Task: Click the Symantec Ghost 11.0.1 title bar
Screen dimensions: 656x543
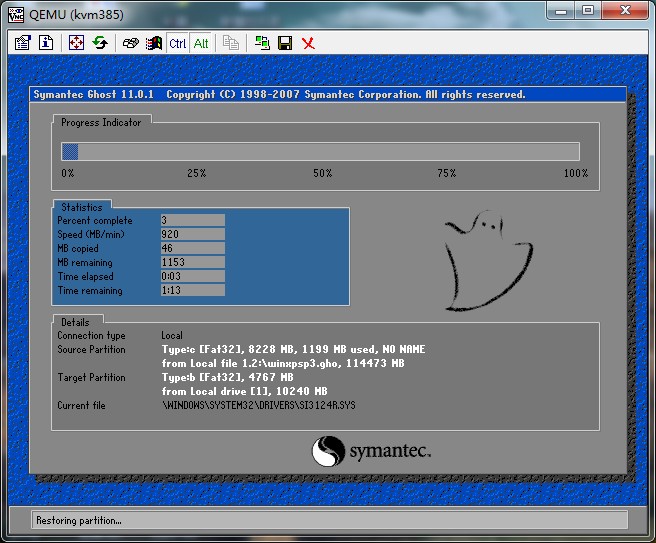Action: [x=328, y=95]
